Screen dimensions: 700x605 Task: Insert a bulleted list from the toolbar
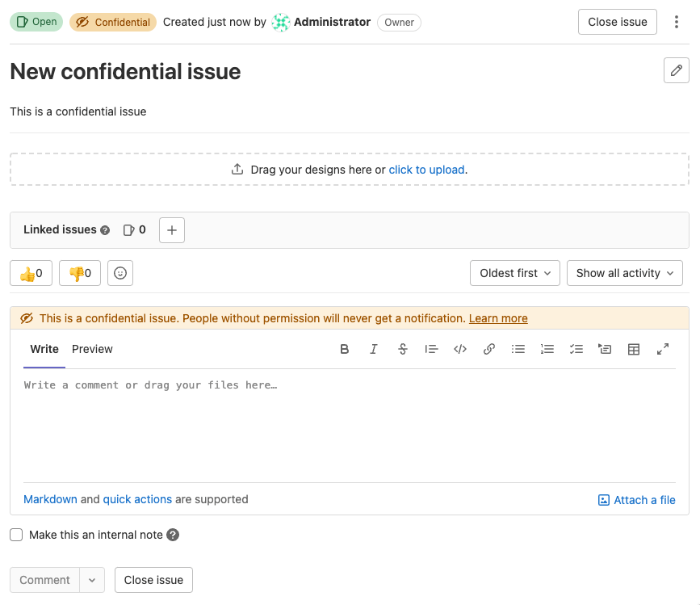pyautogui.click(x=518, y=349)
